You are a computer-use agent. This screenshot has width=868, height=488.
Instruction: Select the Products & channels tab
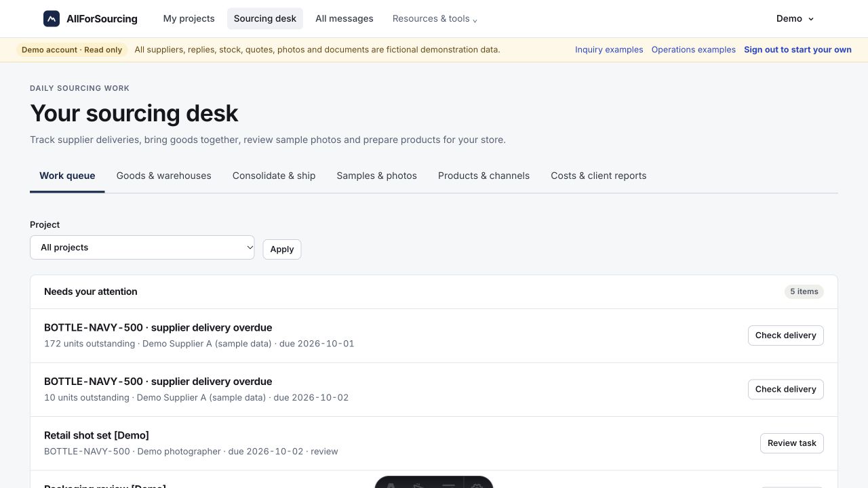tap(484, 176)
